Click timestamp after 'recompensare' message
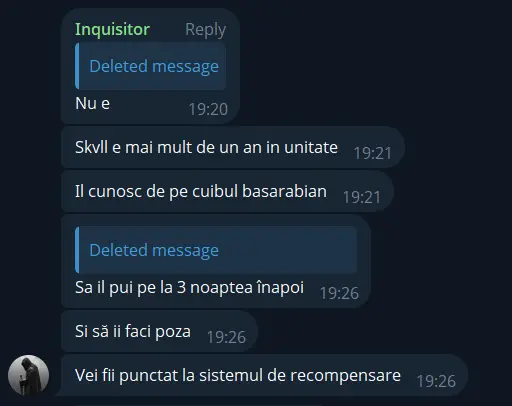Screen dimensions: 512x406 click(436, 381)
